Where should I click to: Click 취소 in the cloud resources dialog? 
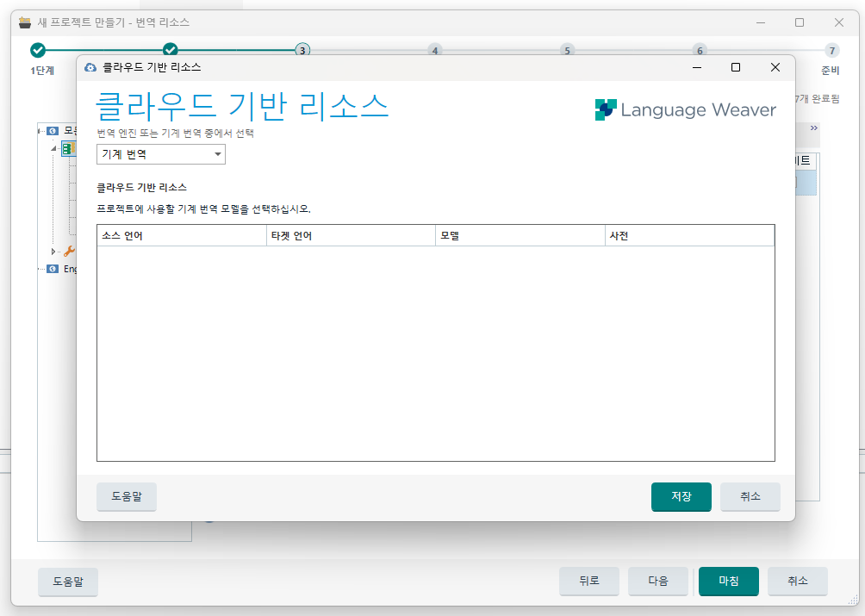pyautogui.click(x=750, y=497)
